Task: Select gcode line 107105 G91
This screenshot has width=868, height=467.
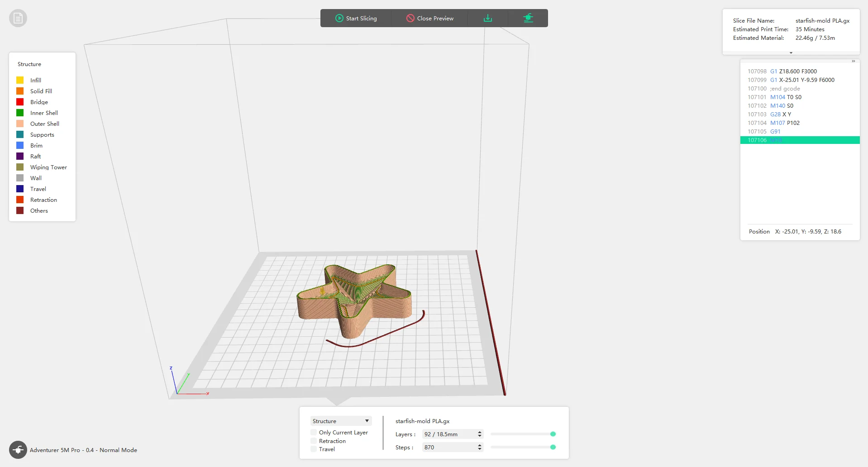Action: (x=800, y=131)
